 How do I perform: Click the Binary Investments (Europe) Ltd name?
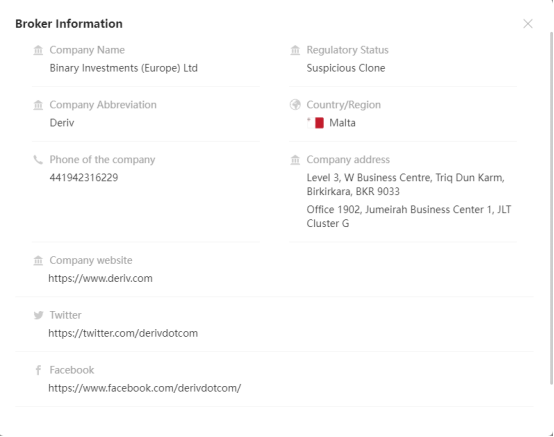click(124, 68)
